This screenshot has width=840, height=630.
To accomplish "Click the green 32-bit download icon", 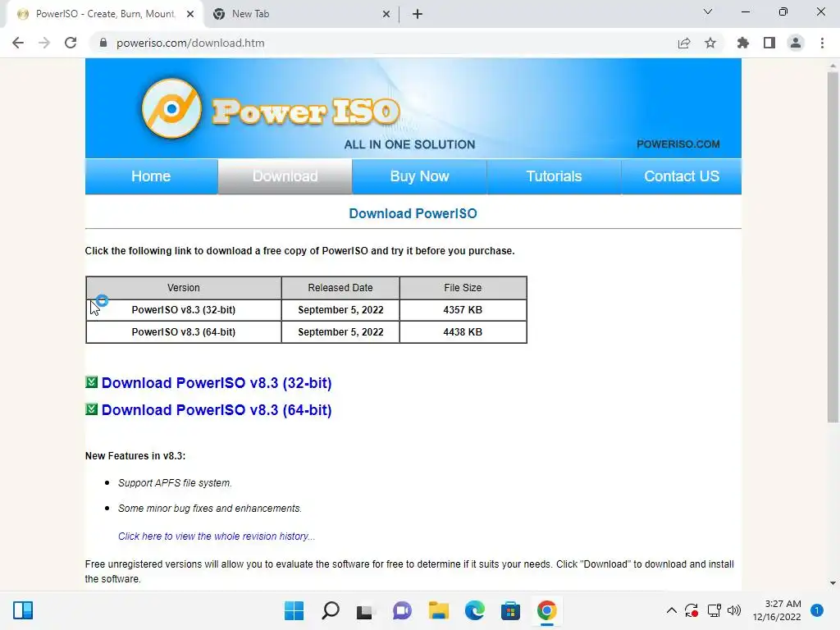I will [x=92, y=382].
